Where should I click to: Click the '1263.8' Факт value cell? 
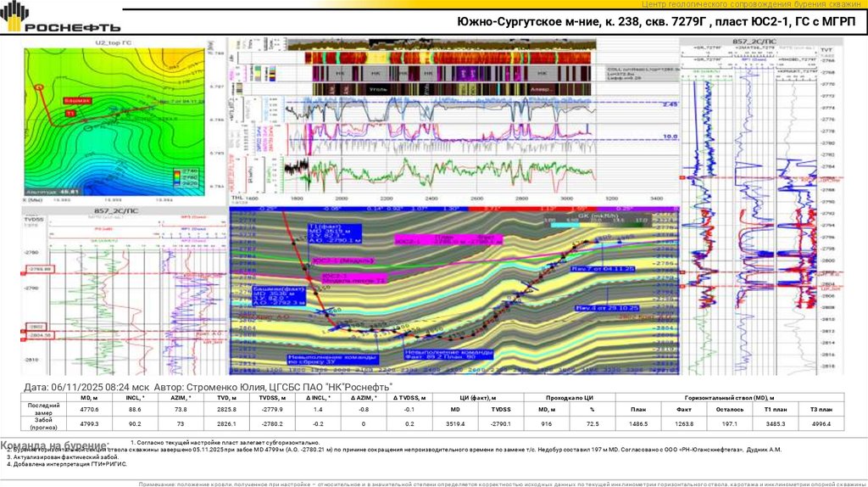684,424
